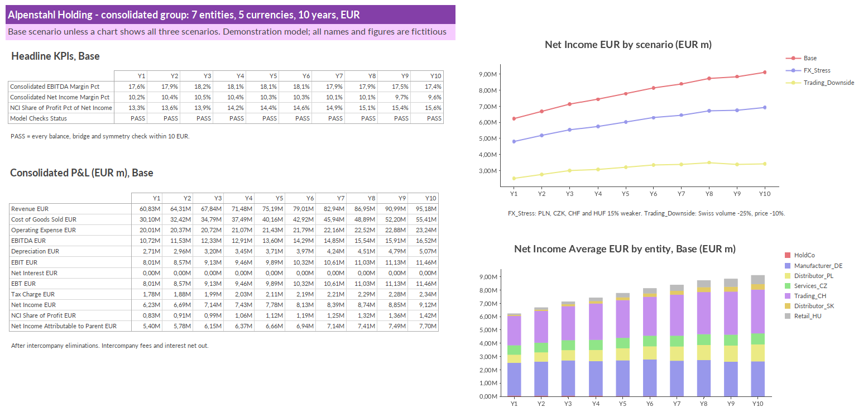Select the 'Operating Expense EUR' row label
The height and width of the screenshot is (407, 868).
point(70,230)
